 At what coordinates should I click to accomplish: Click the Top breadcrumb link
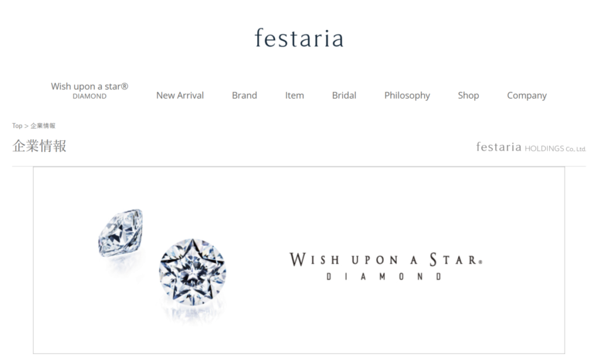[x=17, y=126]
